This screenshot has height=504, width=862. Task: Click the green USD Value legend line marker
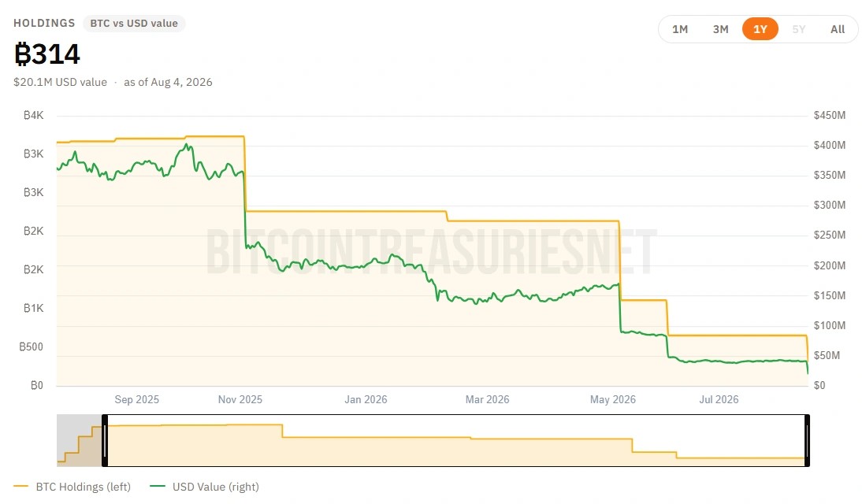click(x=158, y=487)
